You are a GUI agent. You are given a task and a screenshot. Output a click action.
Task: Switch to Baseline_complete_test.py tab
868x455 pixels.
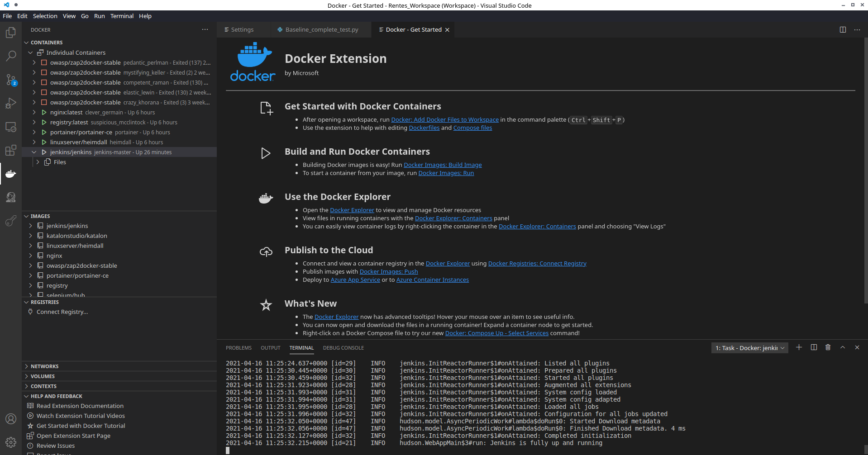[x=321, y=30]
